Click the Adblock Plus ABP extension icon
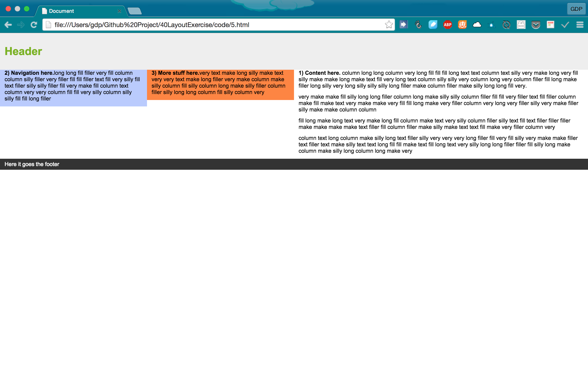 447,25
